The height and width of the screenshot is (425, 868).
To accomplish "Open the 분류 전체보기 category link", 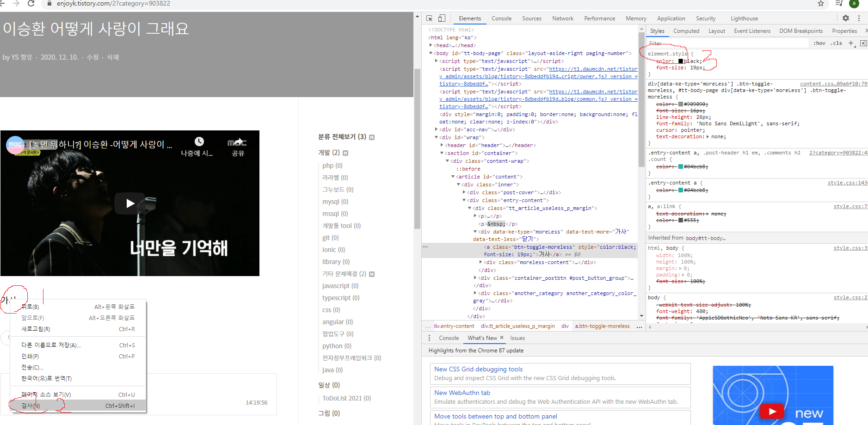I will (342, 137).
